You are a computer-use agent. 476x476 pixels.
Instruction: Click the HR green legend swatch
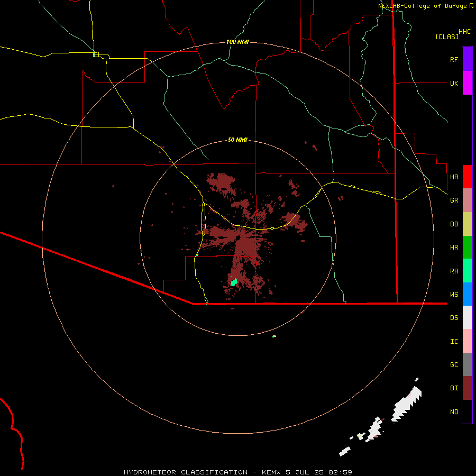point(467,248)
